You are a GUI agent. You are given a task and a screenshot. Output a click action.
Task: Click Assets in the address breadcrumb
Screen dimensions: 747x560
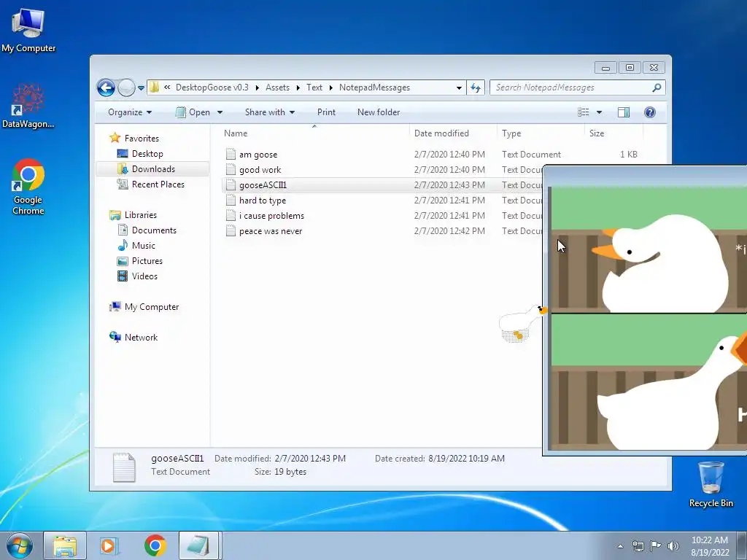click(x=278, y=87)
